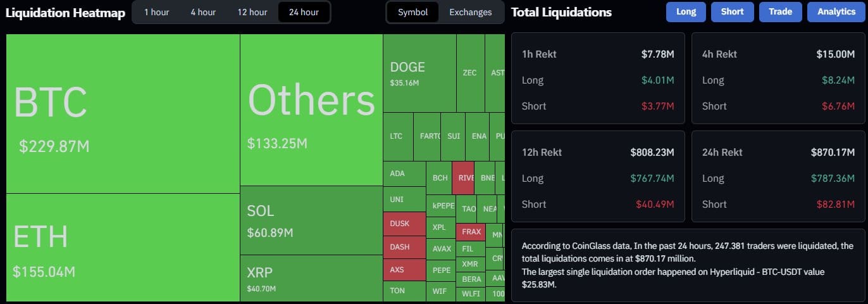The image size is (868, 304).
Task: Open the Trade button
Action: (x=780, y=12)
